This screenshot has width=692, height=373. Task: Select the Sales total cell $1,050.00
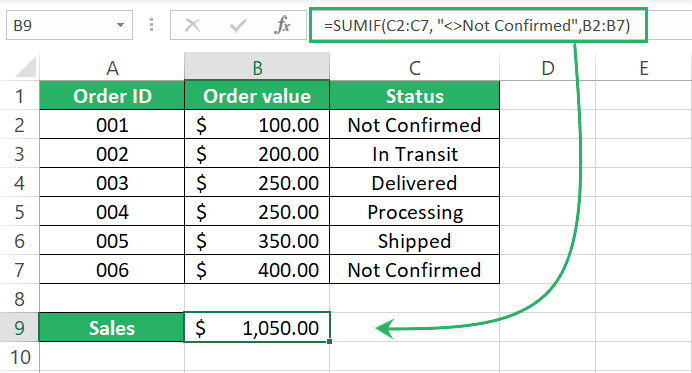click(x=257, y=327)
